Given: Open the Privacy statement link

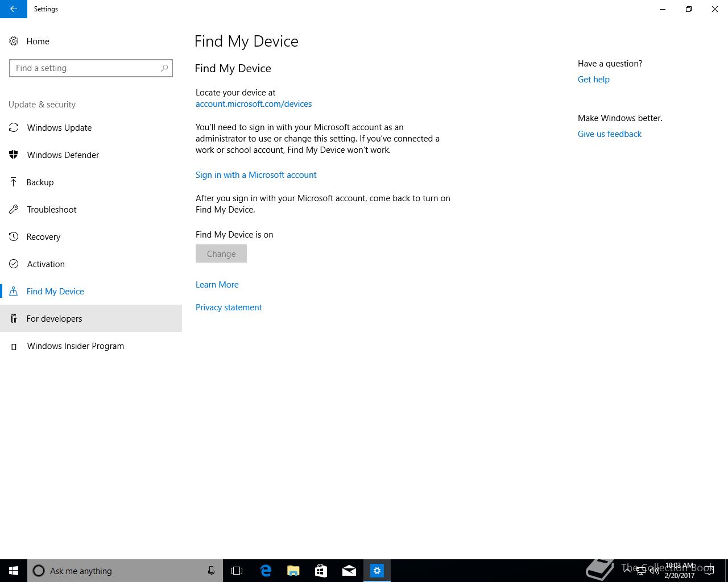Looking at the screenshot, I should click(229, 307).
